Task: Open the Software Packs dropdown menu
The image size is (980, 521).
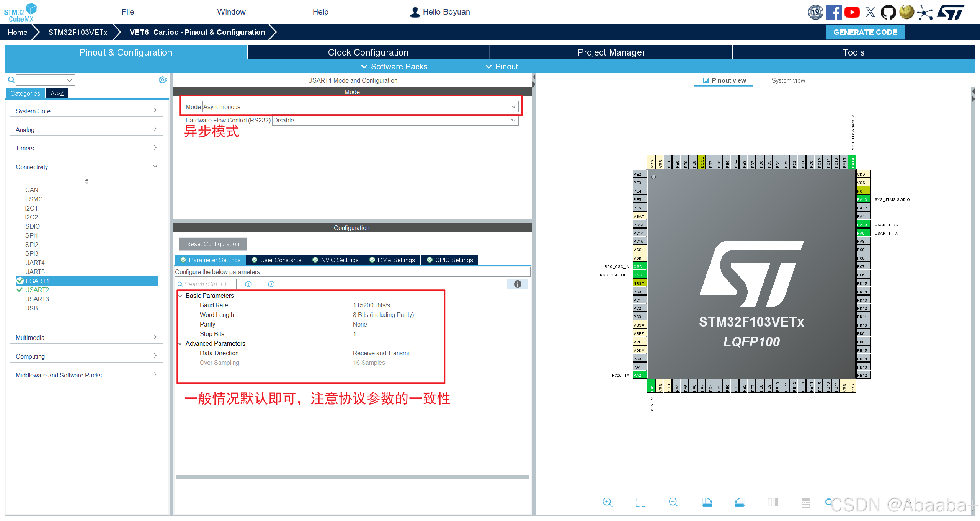Action: (x=394, y=66)
